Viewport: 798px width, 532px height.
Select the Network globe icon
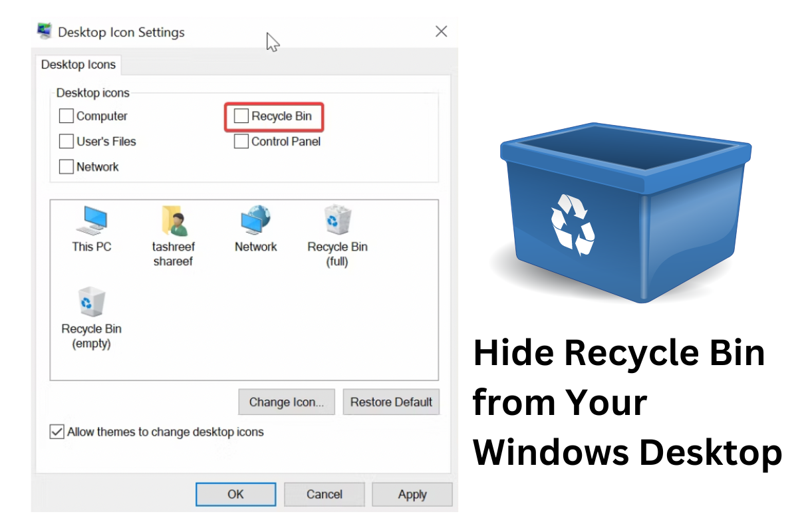click(x=255, y=221)
